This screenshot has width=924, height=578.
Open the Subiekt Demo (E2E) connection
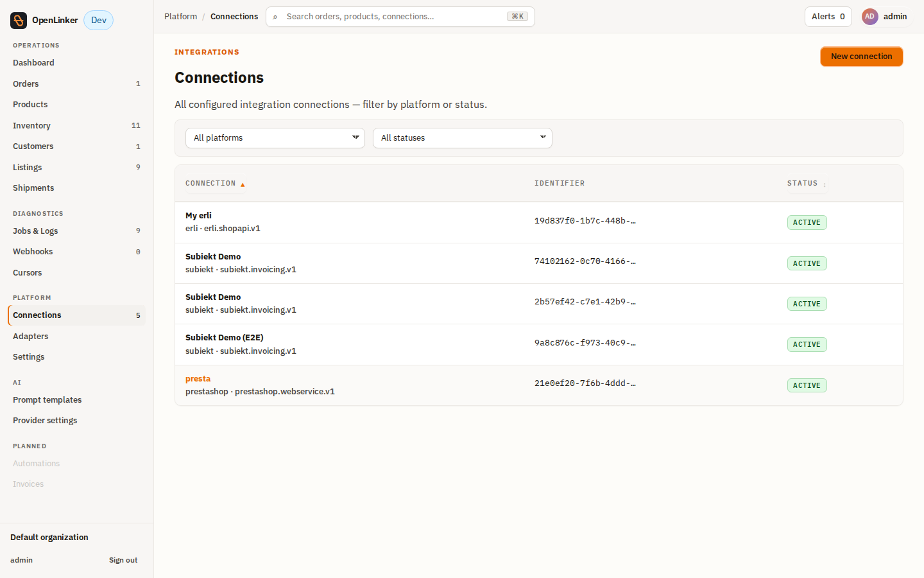tap(225, 338)
